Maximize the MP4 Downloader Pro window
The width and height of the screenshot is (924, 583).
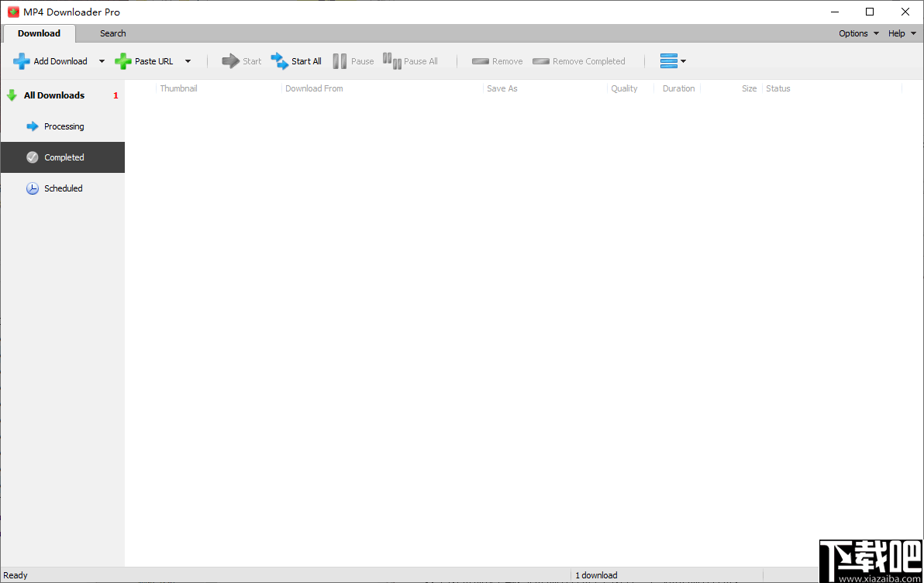[870, 12]
